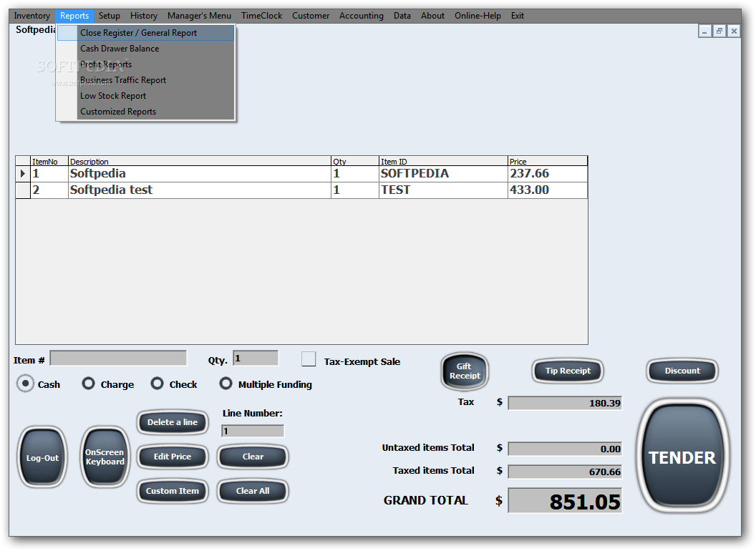This screenshot has height=551, width=756.
Task: Click the TENDER button
Action: click(682, 457)
